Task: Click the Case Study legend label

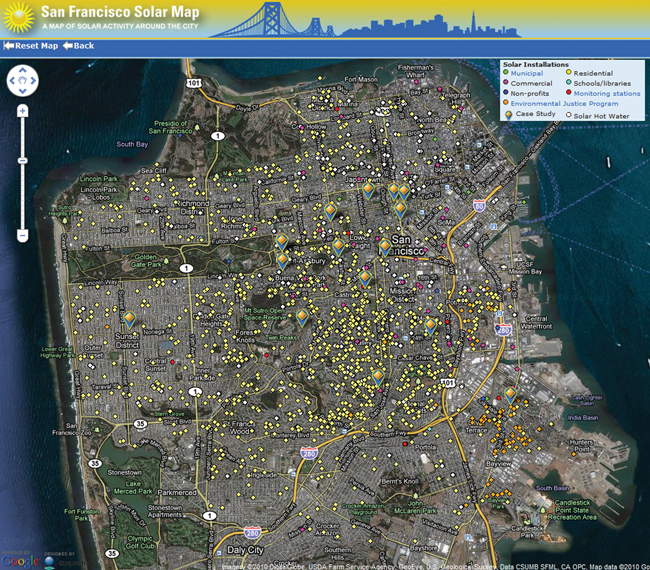Action: point(535,114)
